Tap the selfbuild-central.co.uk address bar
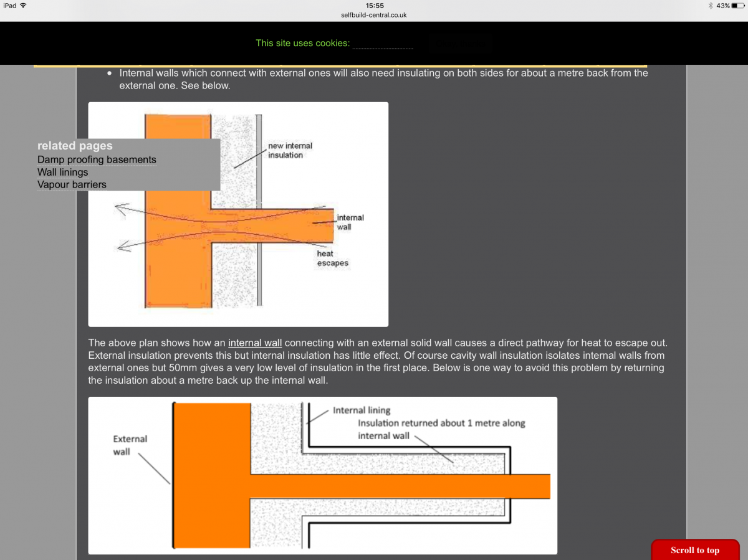This screenshot has height=560, width=748. 374,14
